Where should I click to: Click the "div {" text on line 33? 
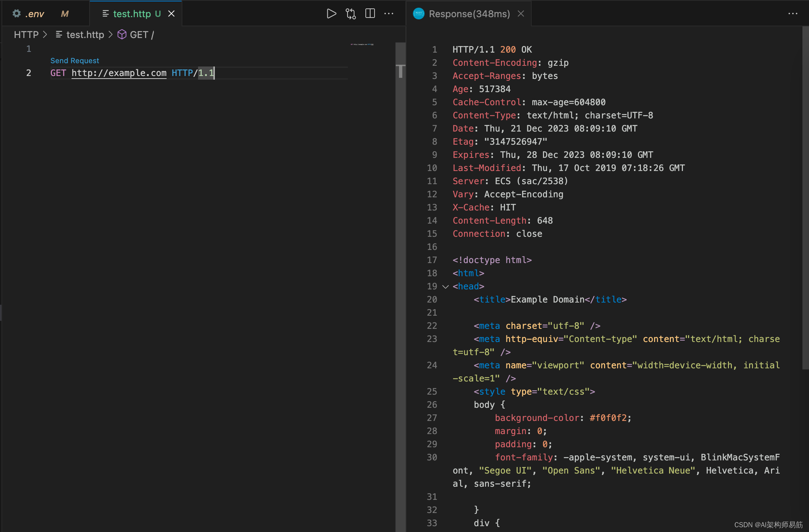point(487,523)
